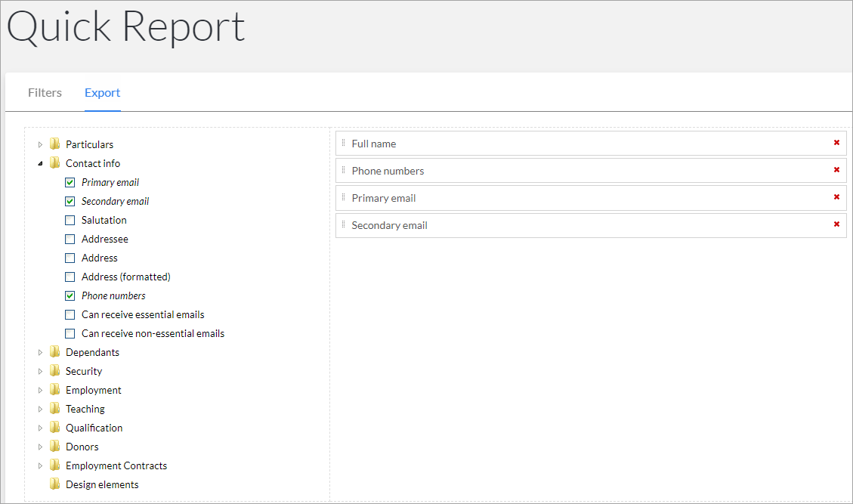Remove Phone numbers field with red X
853x504 pixels.
pyautogui.click(x=836, y=170)
